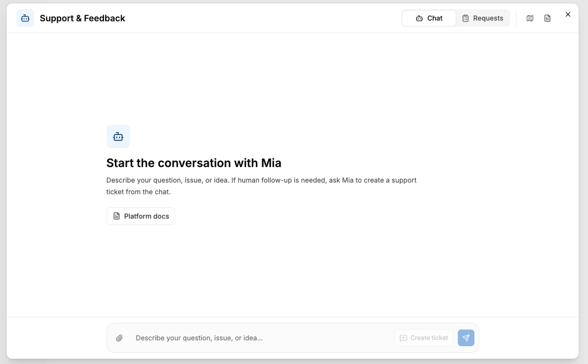Click the Start the conversation with Mia heading
The height and width of the screenshot is (364, 588).
(194, 163)
